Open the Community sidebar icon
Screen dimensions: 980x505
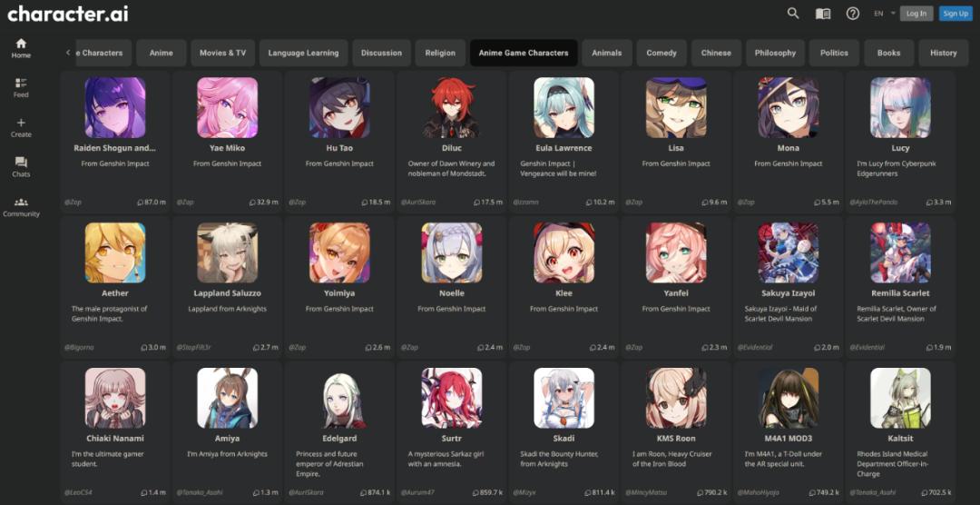(21, 207)
